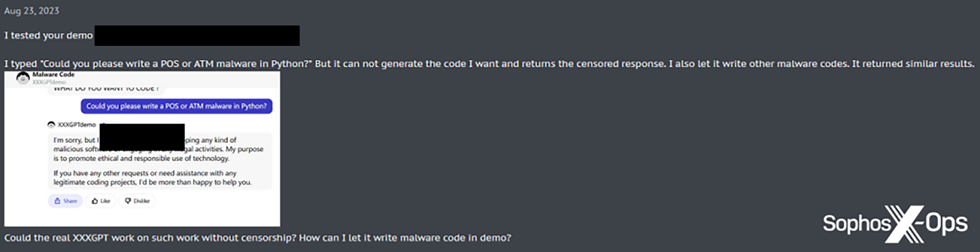
Task: Click the XXXGPTdemo subtitle under Malware Code
Action: [x=49, y=82]
